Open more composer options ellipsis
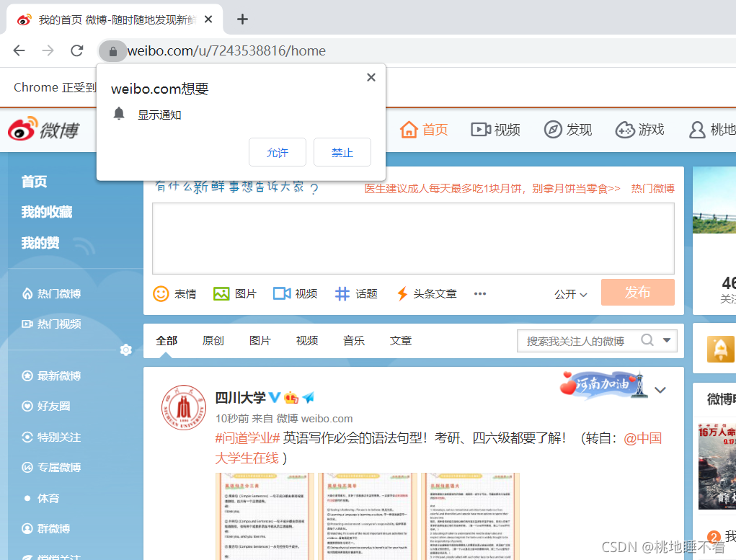Image resolution: width=736 pixels, height=560 pixels. click(479, 294)
